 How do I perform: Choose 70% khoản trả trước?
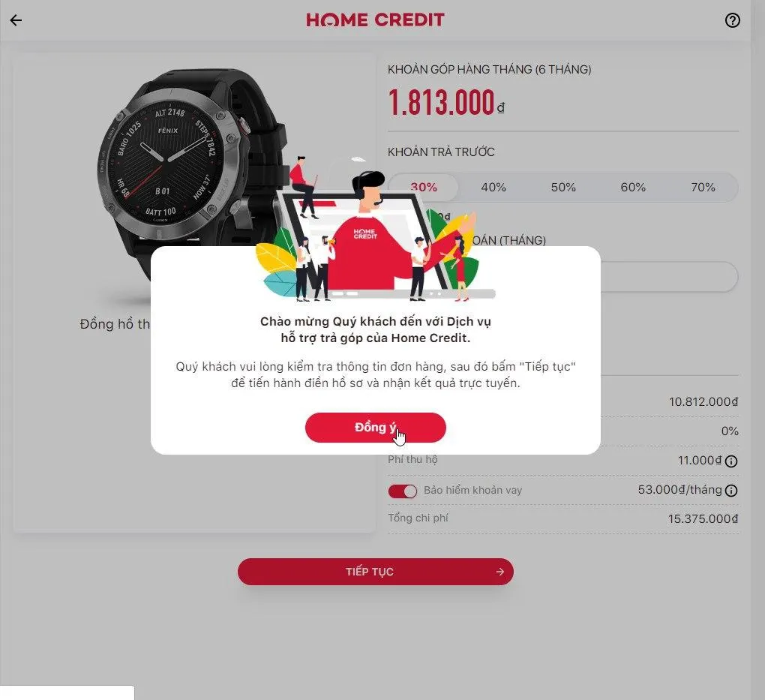coord(703,187)
